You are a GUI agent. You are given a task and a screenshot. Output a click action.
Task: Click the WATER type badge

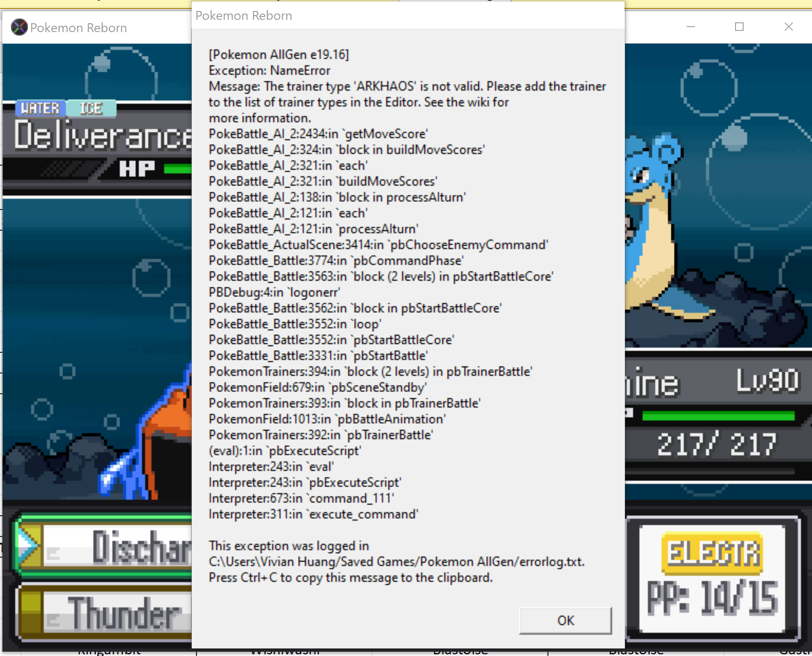point(41,109)
